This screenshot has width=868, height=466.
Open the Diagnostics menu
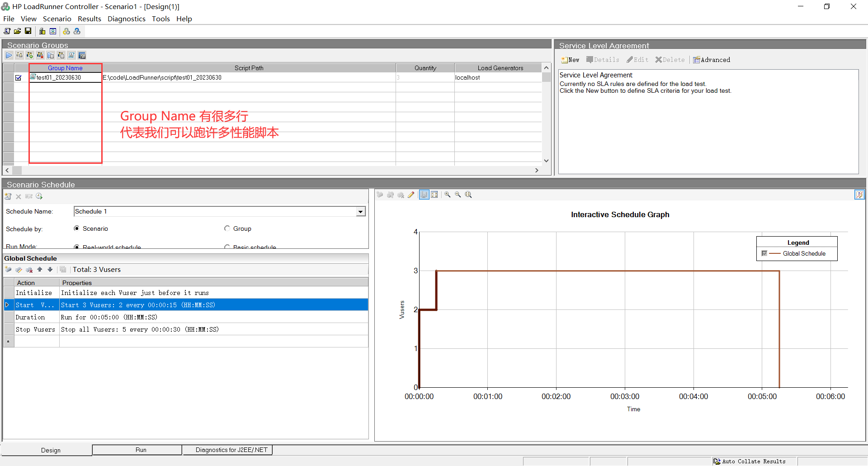click(127, 19)
